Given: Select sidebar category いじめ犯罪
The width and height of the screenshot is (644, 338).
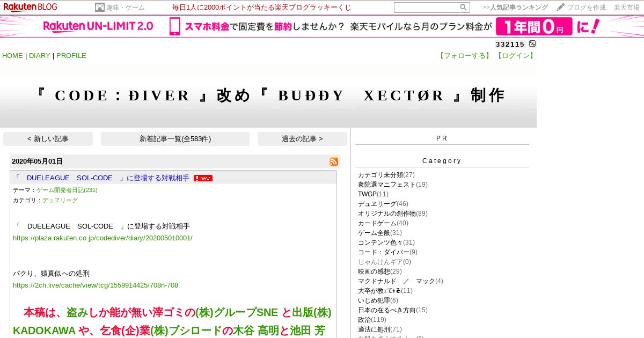Looking at the screenshot, I should (374, 300).
